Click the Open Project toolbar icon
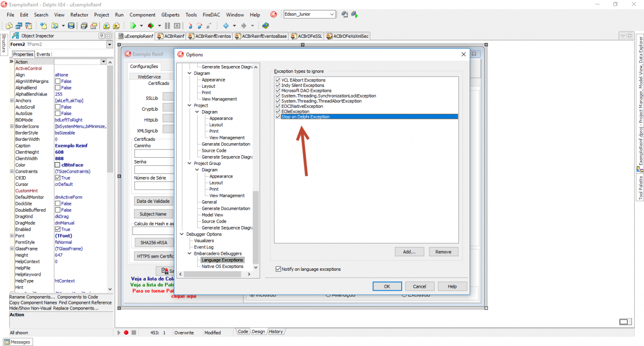644x346 pixels. 93,26
